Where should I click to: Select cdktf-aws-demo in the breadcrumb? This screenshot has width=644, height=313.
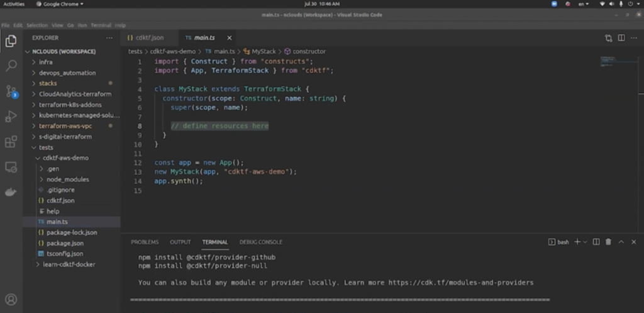[x=173, y=52]
